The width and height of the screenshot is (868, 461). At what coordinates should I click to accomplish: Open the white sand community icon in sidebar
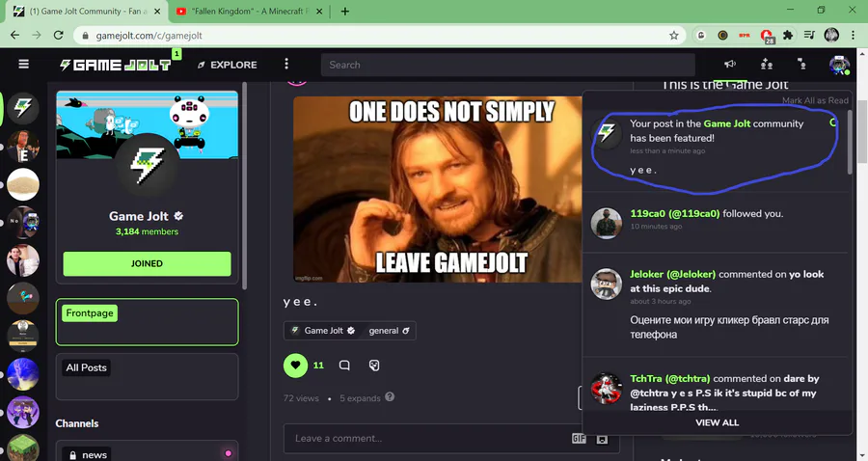[x=23, y=184]
